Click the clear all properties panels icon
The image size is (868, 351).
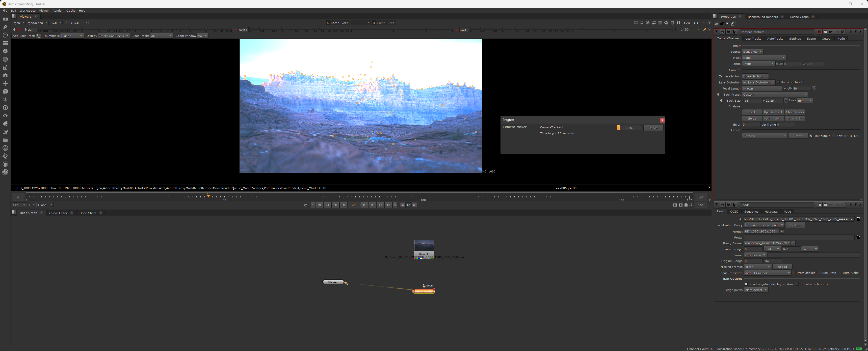[727, 23]
